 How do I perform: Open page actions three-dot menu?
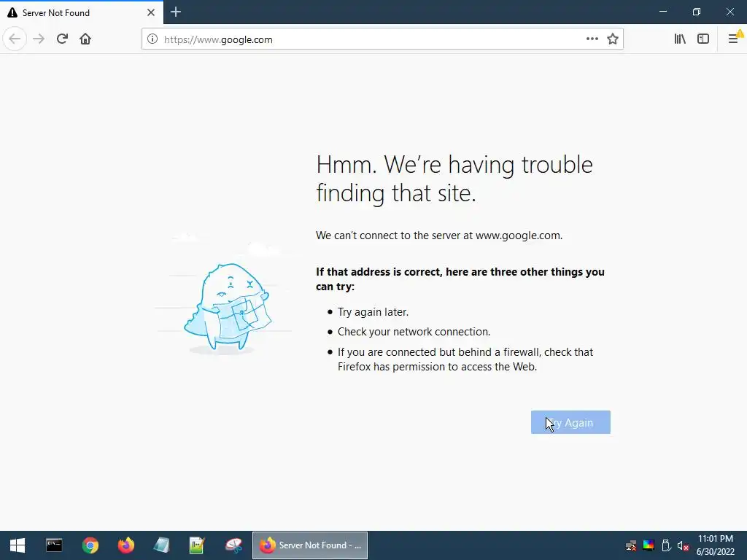(592, 39)
